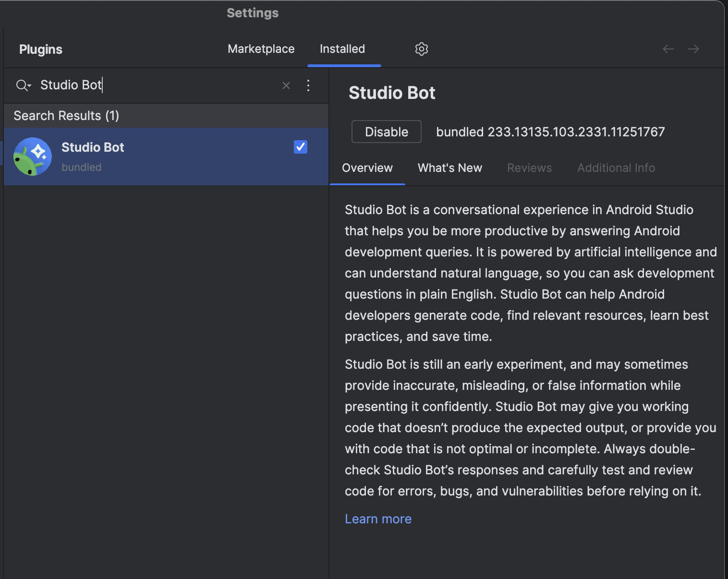Viewport: 728px width, 579px height.
Task: Switch to the Marketplace tab
Action: pos(261,49)
